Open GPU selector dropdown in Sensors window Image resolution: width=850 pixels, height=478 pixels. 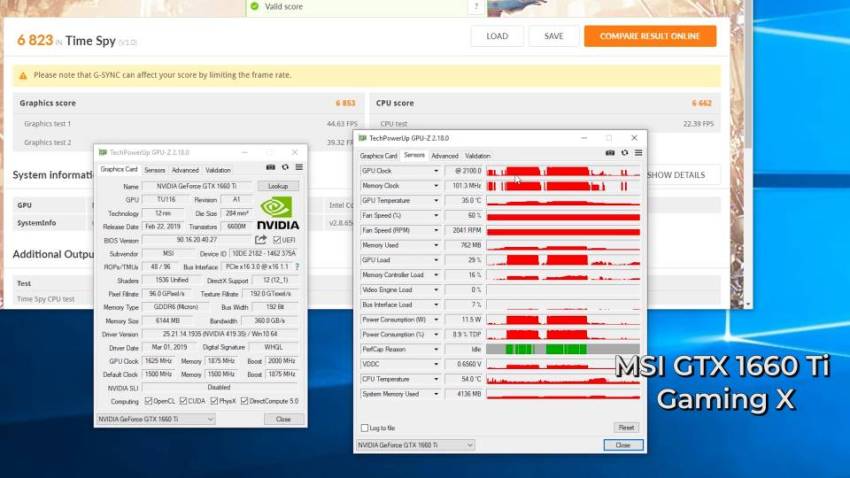tap(415, 445)
